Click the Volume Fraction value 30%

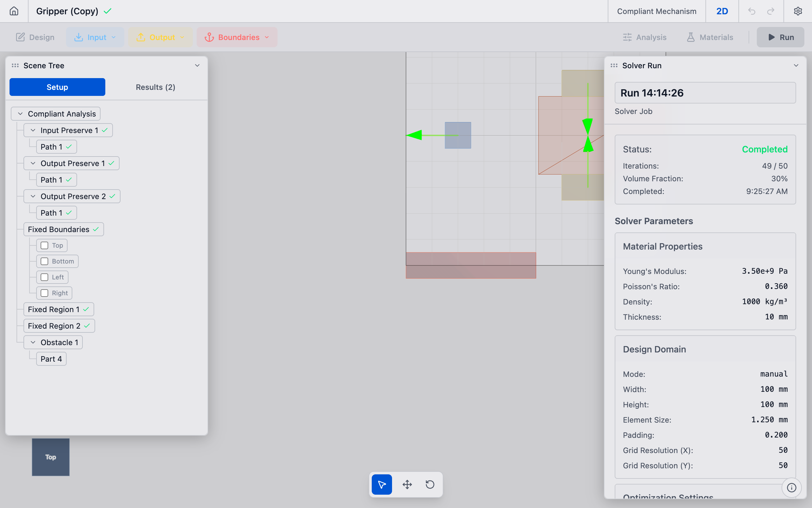(x=779, y=179)
